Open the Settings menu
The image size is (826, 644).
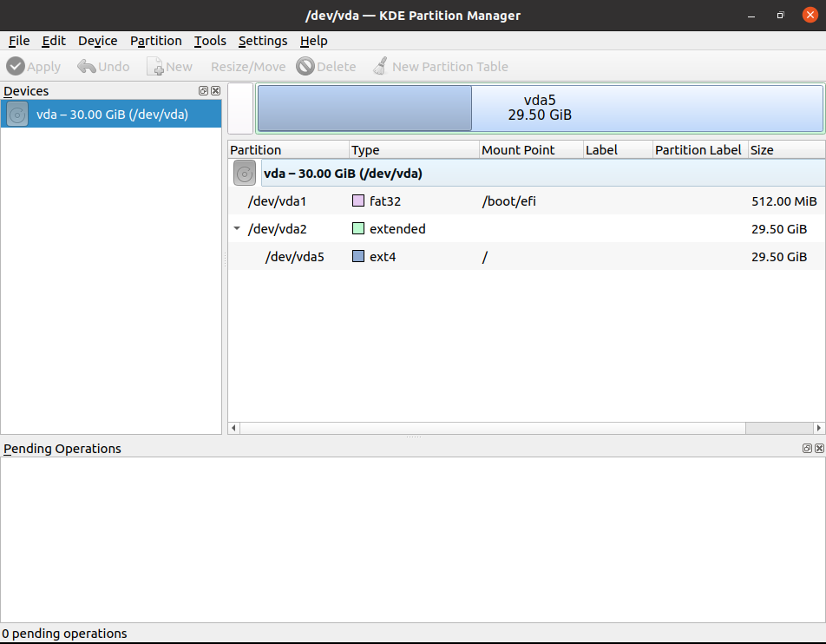(262, 41)
